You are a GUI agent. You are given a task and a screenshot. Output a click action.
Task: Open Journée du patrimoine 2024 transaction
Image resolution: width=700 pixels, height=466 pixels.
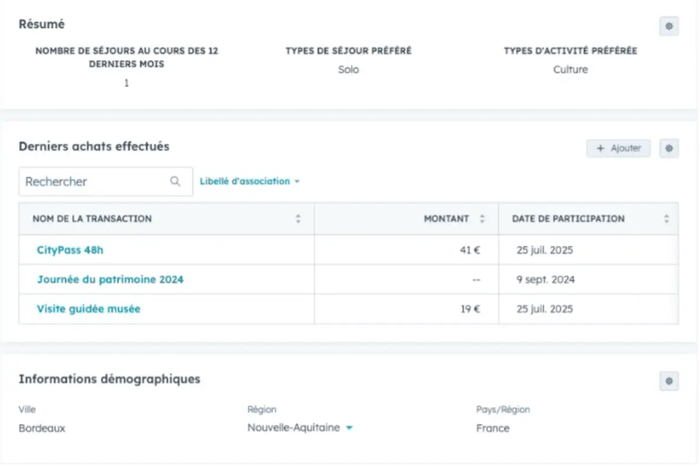110,279
